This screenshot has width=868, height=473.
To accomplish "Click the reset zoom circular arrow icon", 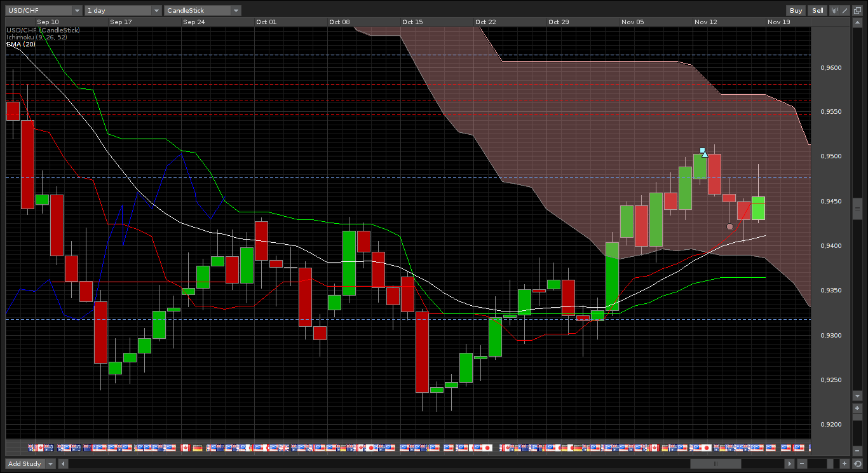I will pos(857,463).
